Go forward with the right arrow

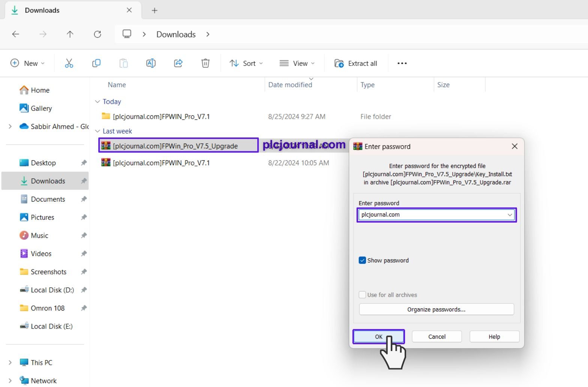click(x=43, y=34)
